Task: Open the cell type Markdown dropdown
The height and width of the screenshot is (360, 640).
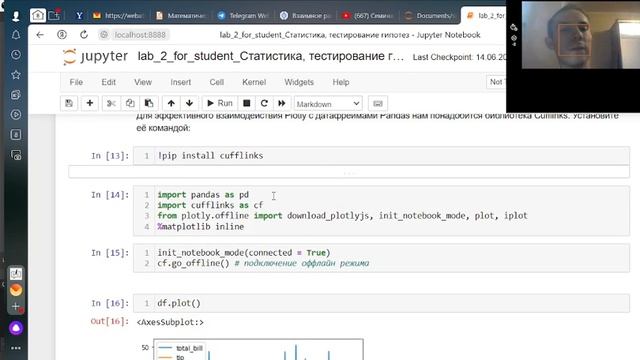Action: pos(328,104)
